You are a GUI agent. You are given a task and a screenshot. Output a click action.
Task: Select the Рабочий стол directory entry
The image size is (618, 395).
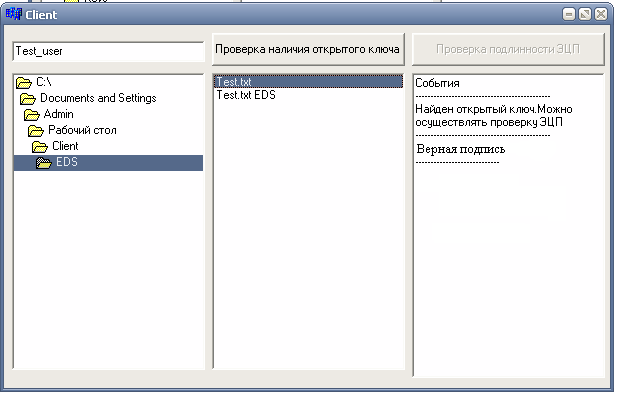(x=82, y=130)
